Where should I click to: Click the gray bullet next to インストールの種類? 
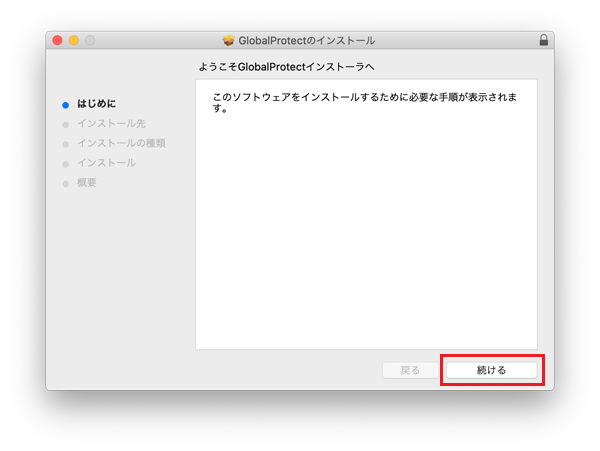[x=66, y=144]
